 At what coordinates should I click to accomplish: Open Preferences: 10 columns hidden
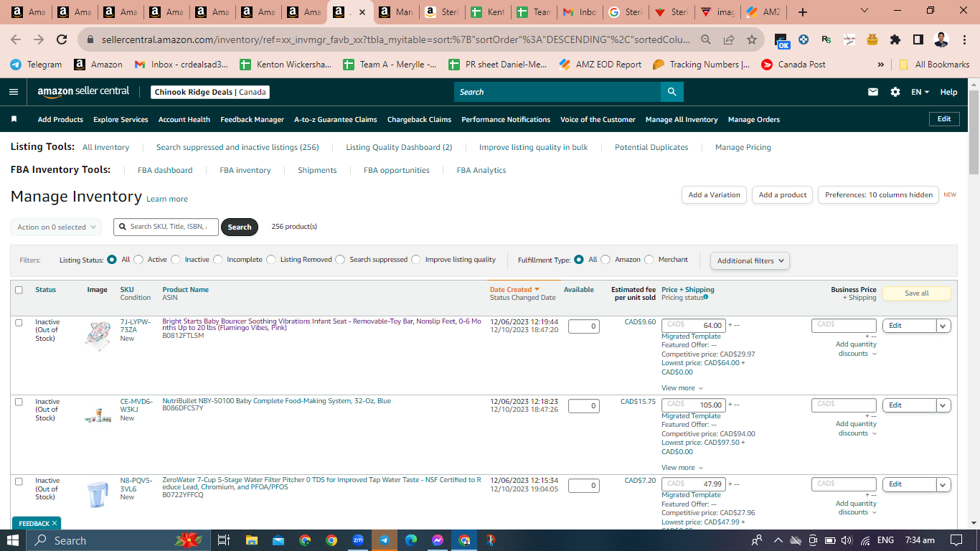click(x=878, y=194)
